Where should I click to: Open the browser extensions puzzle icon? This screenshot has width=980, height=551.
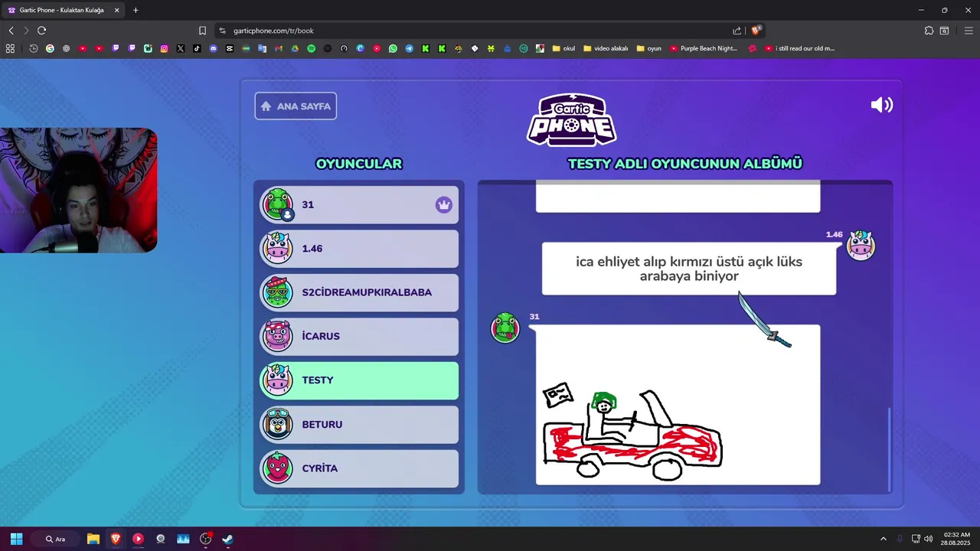tap(929, 31)
